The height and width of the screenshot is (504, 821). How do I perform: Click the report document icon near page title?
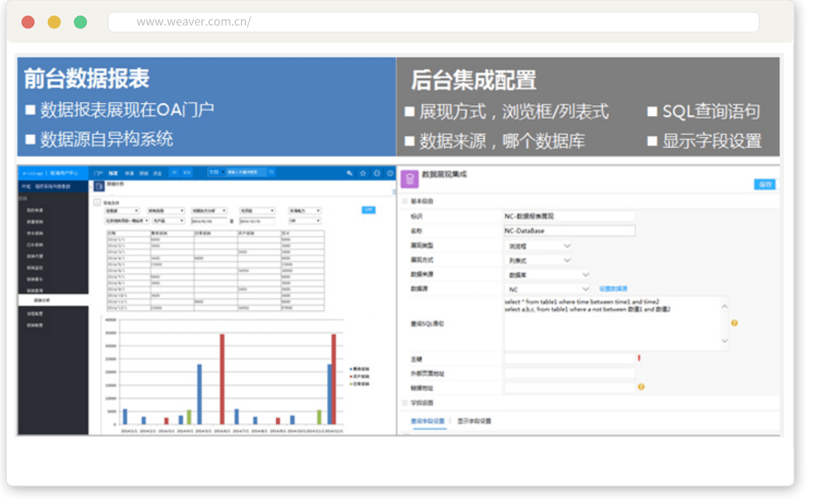[99, 185]
